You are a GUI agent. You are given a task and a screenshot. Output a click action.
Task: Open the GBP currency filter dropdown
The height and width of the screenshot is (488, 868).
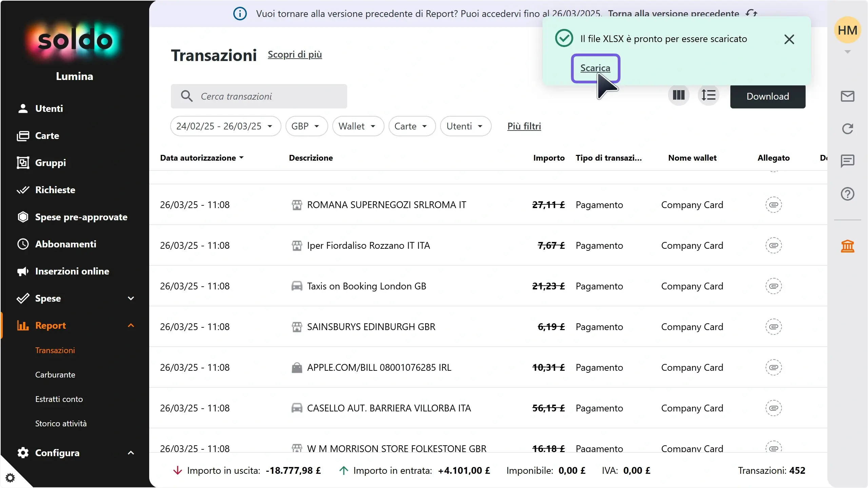point(307,126)
